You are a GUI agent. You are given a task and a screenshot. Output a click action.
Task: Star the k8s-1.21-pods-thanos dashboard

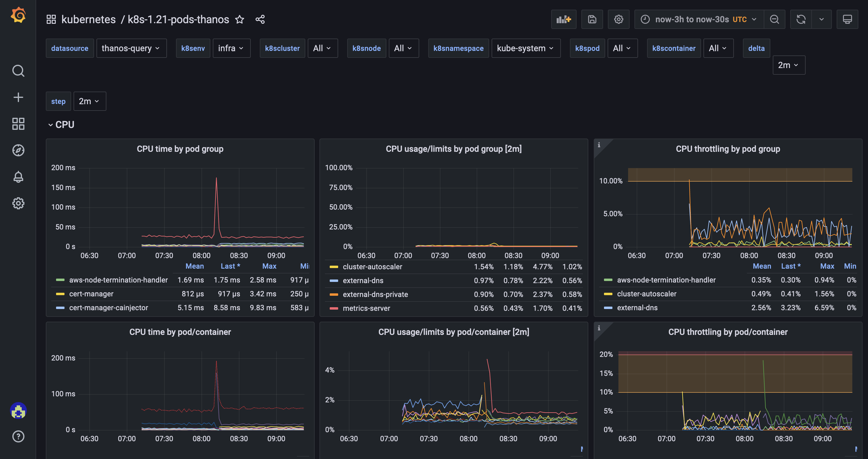pos(240,19)
